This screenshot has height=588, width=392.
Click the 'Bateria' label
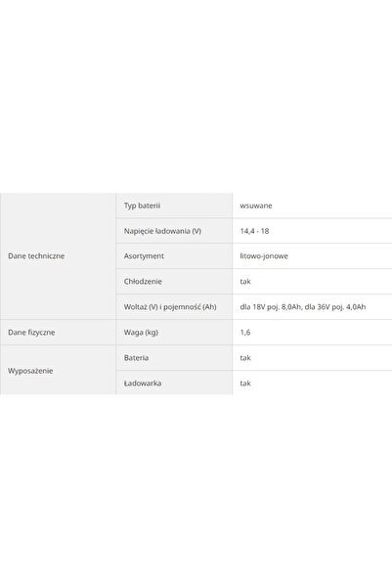tap(136, 358)
